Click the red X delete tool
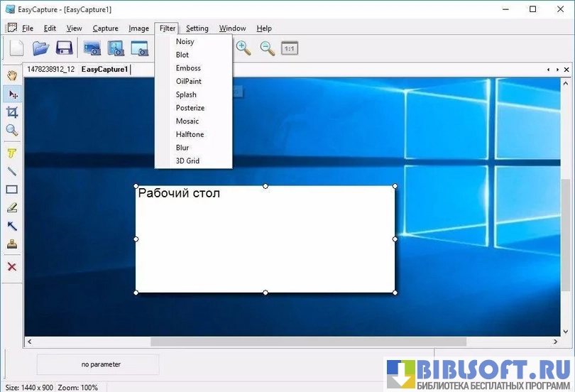575x392 pixels. point(12,267)
